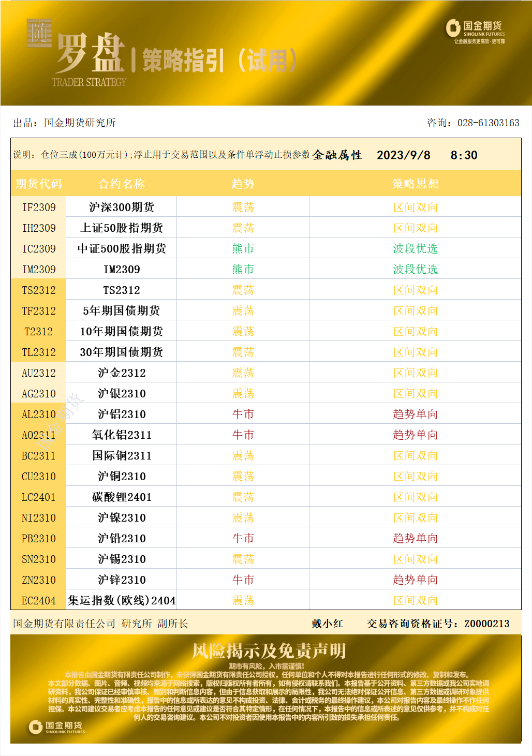Click 波段优选 strategy in IC2309 row
Viewport: 532px width, 756px height.
pyautogui.click(x=415, y=248)
